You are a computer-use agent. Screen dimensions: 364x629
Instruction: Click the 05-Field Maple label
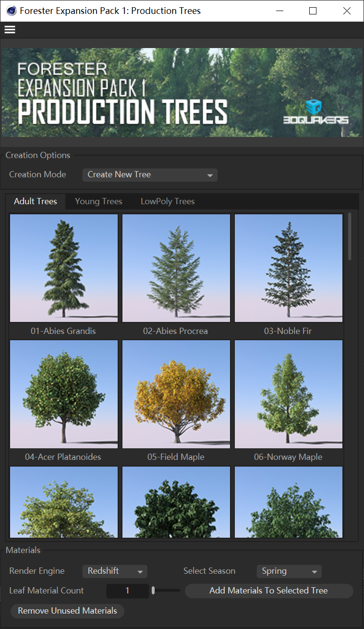[176, 457]
